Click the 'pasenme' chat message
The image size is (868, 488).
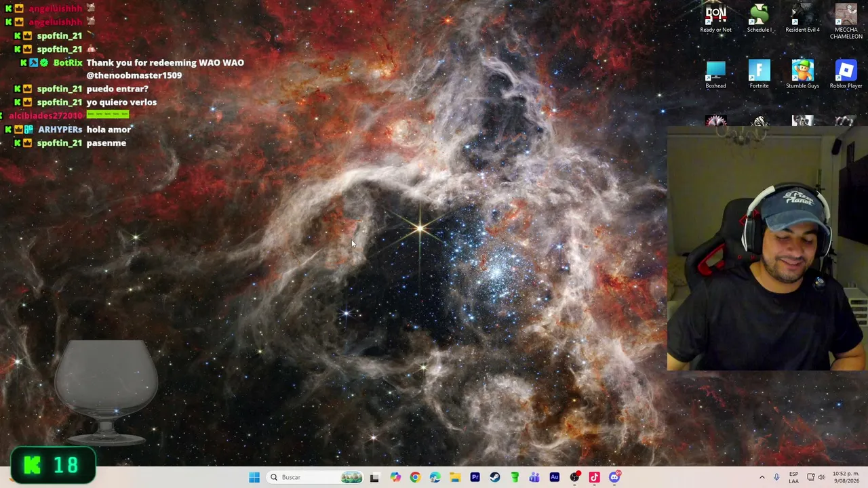tap(106, 143)
